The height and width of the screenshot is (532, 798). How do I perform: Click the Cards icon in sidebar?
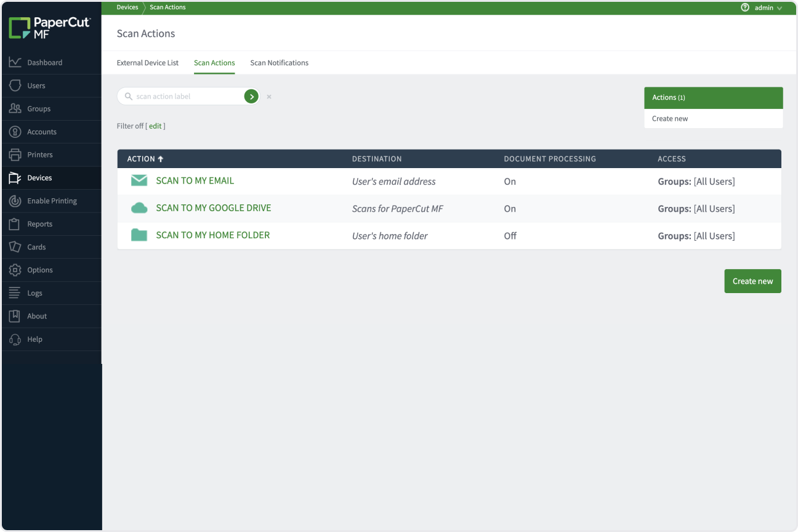15,247
